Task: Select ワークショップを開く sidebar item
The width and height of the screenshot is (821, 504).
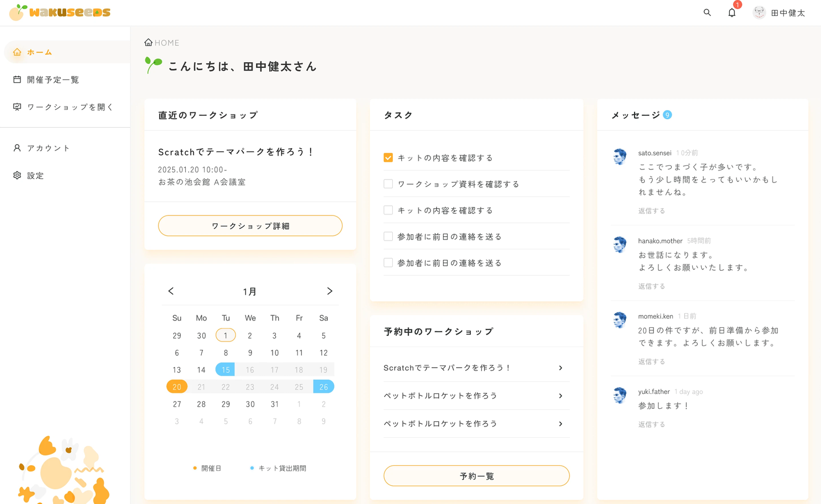Action: click(70, 107)
